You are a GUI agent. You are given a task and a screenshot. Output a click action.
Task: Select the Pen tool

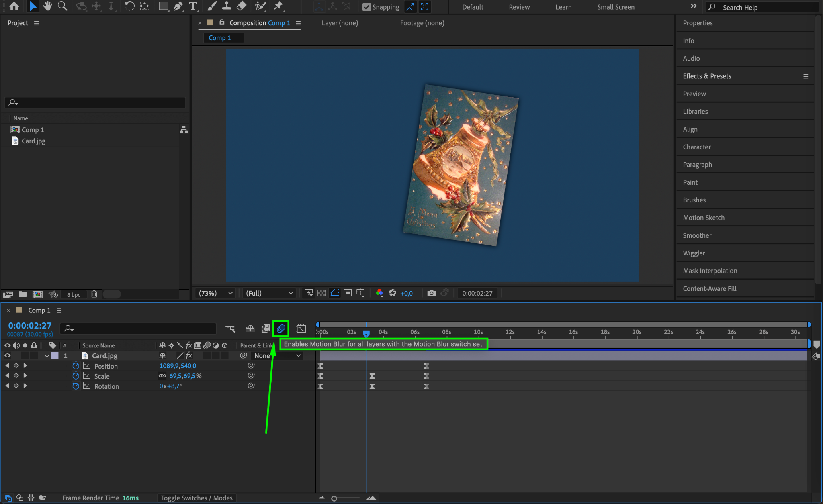(x=178, y=6)
